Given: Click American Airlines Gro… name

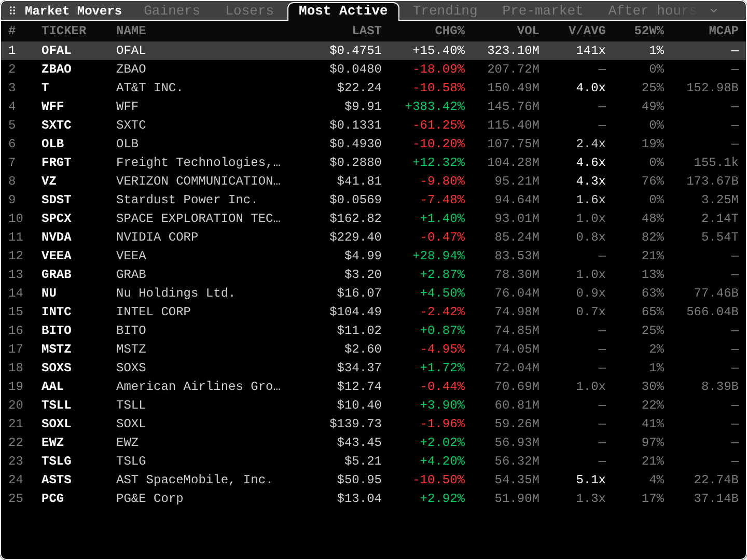Looking at the screenshot, I should coord(198,386).
